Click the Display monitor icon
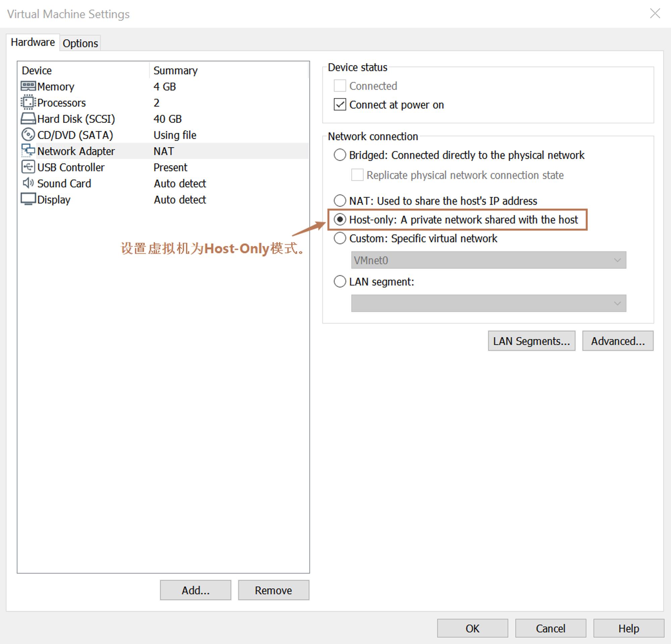671x644 pixels. click(x=28, y=199)
